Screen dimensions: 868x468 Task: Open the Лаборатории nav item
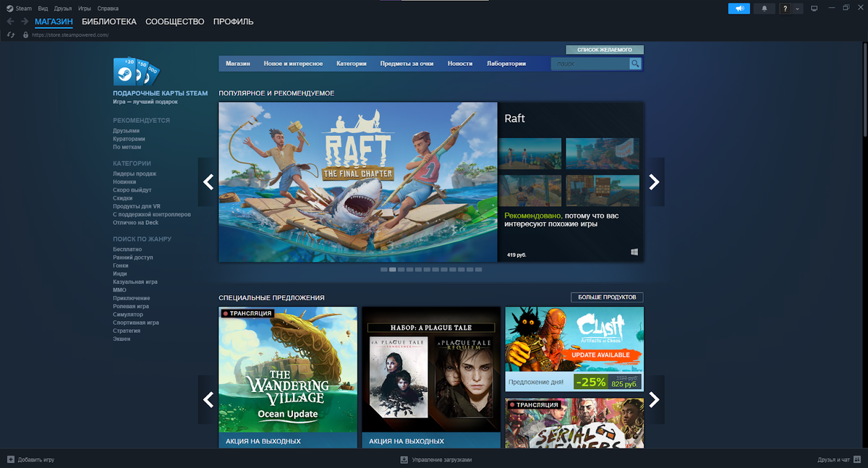pyautogui.click(x=506, y=64)
